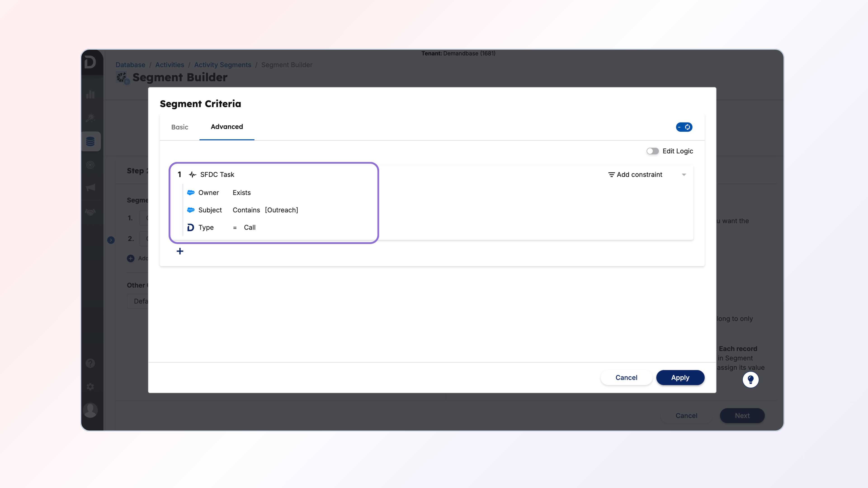This screenshot has height=488, width=868.
Task: Open the database sidebar icon
Action: pyautogui.click(x=90, y=141)
